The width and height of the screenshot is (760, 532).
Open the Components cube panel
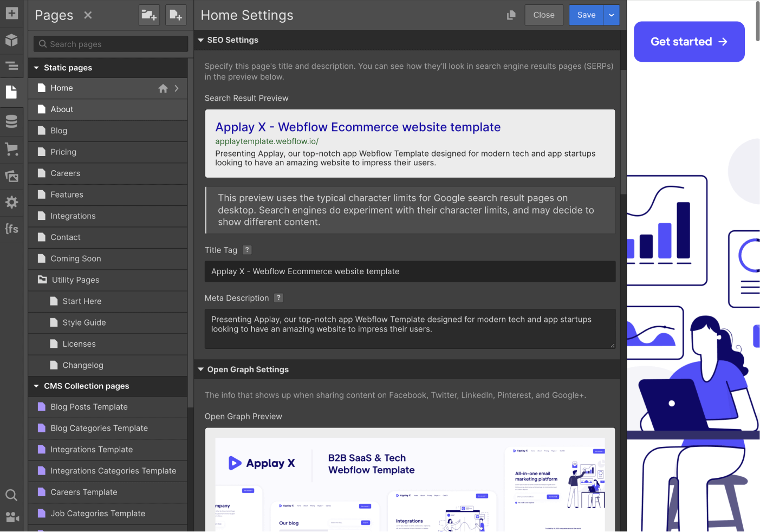11,40
